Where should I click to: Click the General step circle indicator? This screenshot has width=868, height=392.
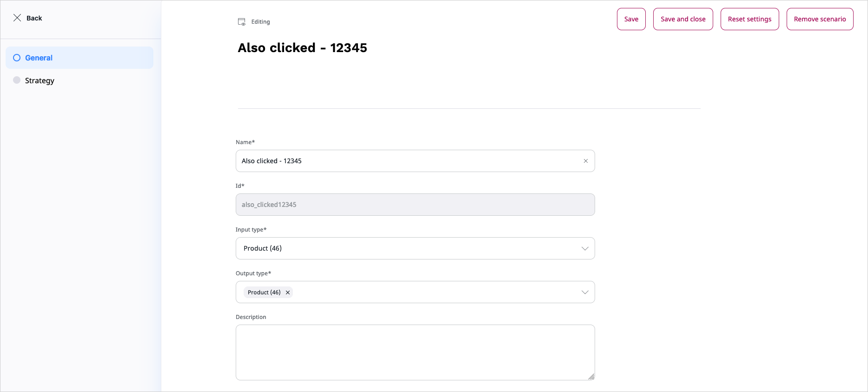(17, 58)
